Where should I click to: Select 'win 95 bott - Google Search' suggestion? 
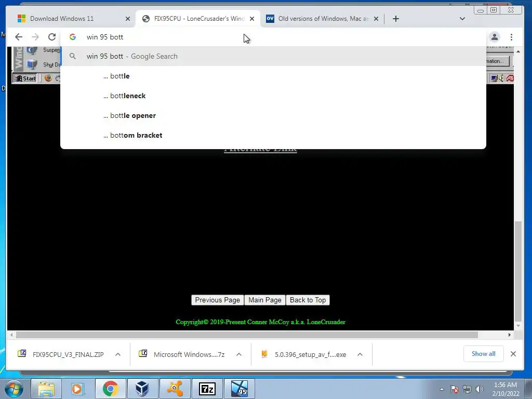[x=273, y=56]
